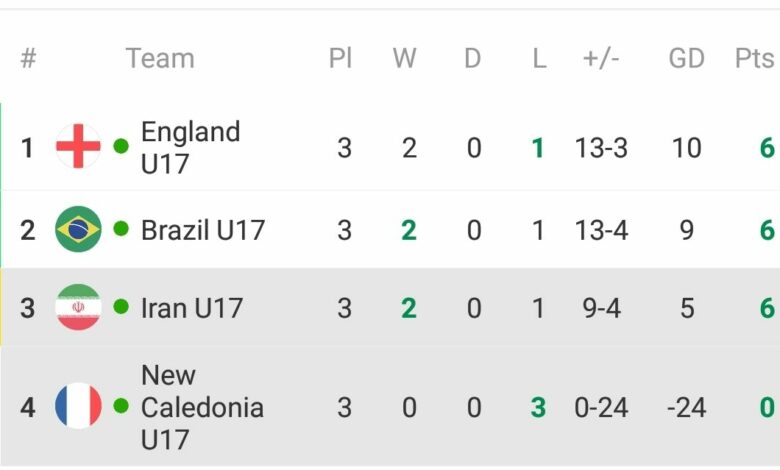The image size is (780, 470).
Task: Click the Pl column header
Action: pyautogui.click(x=341, y=58)
